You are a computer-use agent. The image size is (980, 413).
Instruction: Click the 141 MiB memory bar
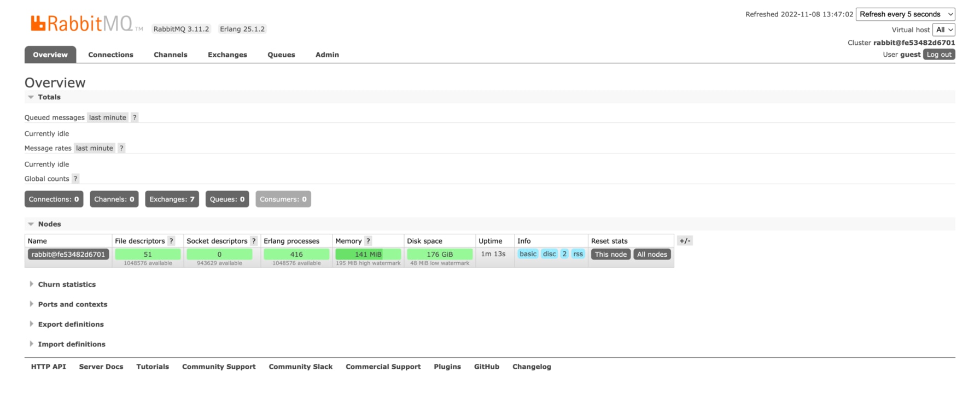[368, 255]
